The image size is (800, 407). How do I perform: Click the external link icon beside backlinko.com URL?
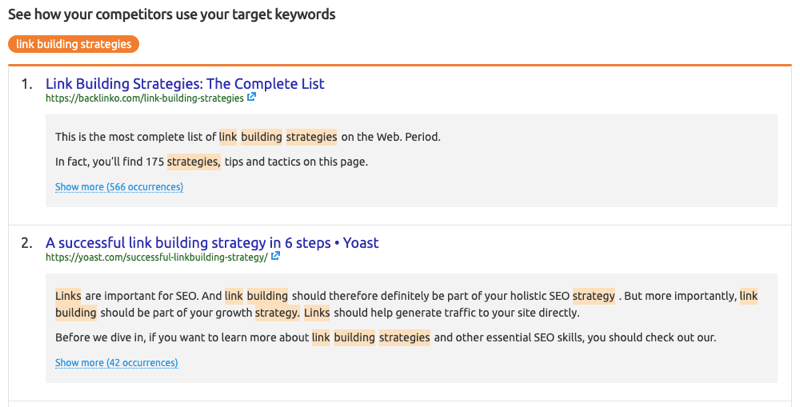[x=252, y=98]
